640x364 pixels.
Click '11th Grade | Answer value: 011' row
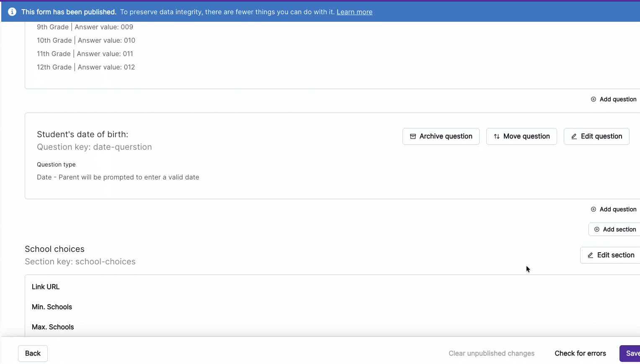(85, 54)
